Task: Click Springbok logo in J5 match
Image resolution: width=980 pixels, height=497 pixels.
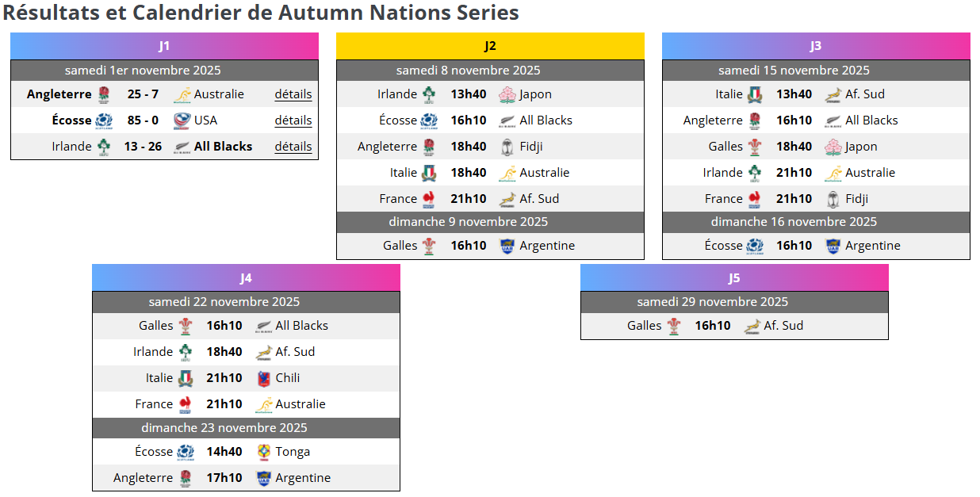Action: (752, 326)
